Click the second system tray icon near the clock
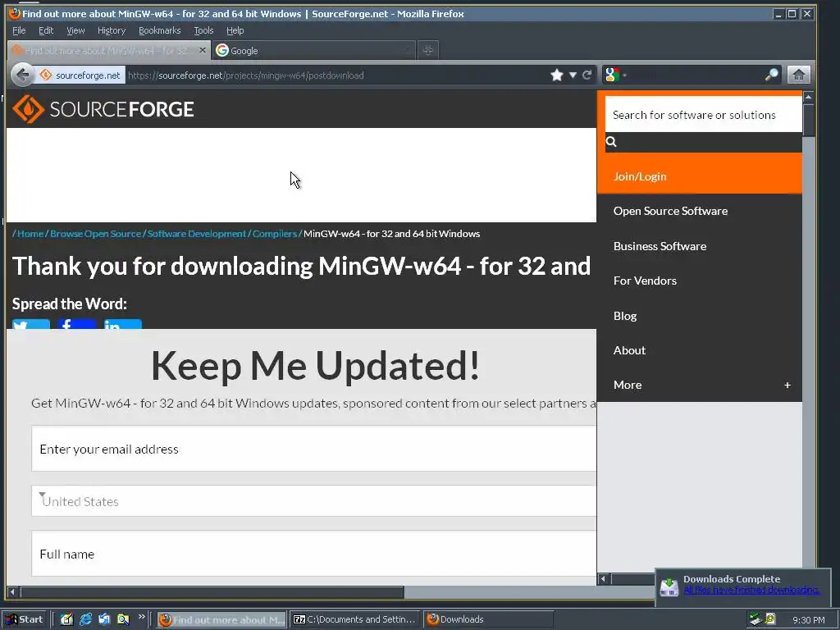Viewport: 840px width, 630px height. 769,619
